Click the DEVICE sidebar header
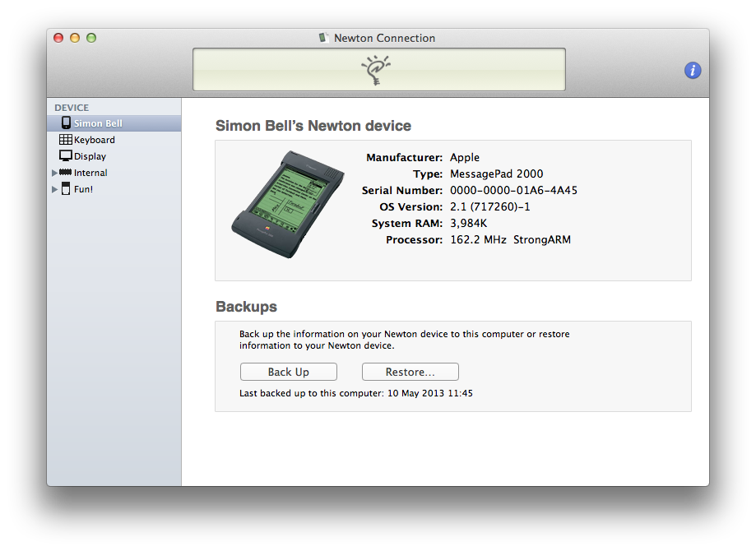The height and width of the screenshot is (551, 756). pos(72,108)
